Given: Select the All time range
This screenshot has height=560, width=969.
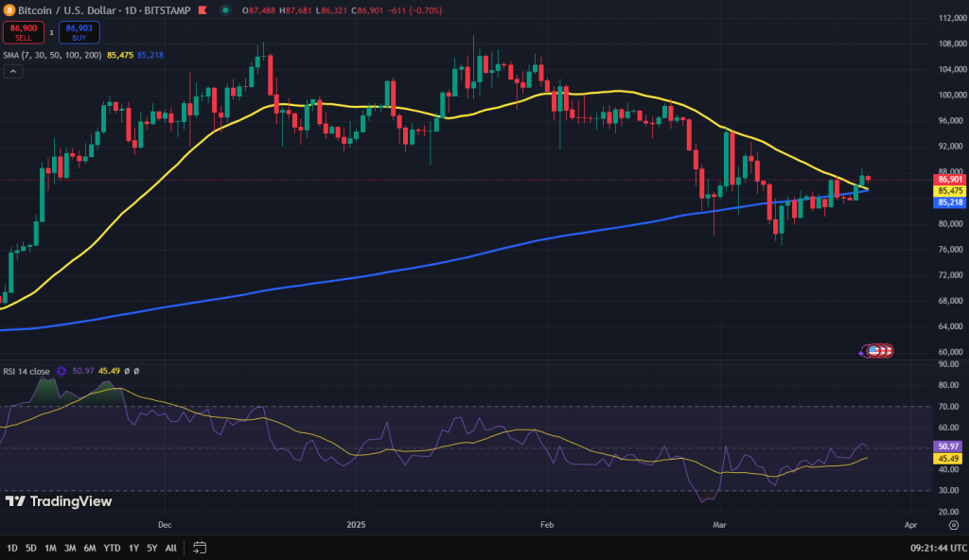Looking at the screenshot, I should tap(171, 548).
